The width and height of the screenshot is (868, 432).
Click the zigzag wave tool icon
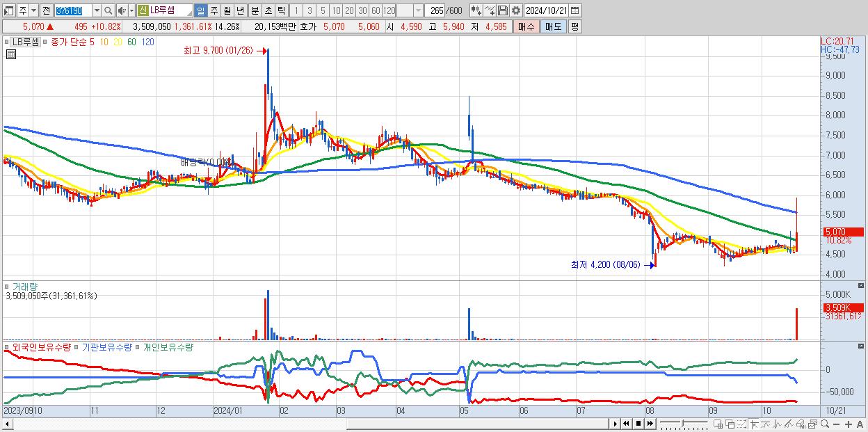(x=778, y=424)
